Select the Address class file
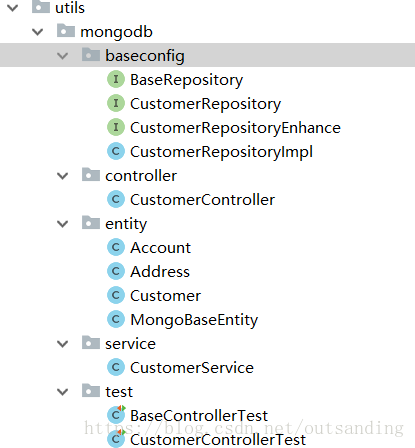The width and height of the screenshot is (415, 448). pyautogui.click(x=160, y=272)
